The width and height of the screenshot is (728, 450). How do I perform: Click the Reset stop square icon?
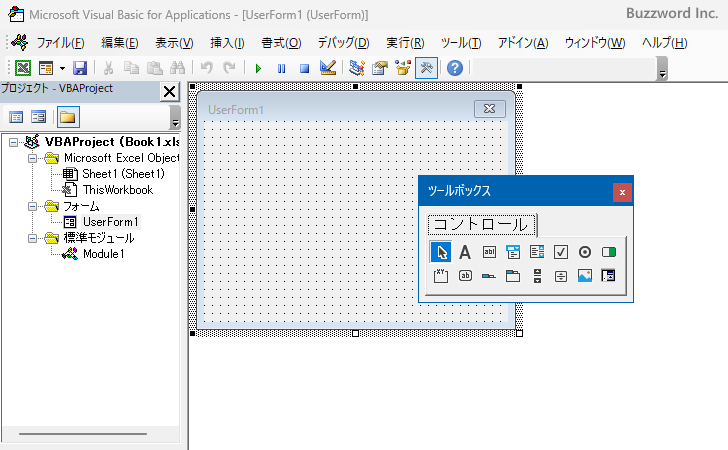pyautogui.click(x=305, y=69)
